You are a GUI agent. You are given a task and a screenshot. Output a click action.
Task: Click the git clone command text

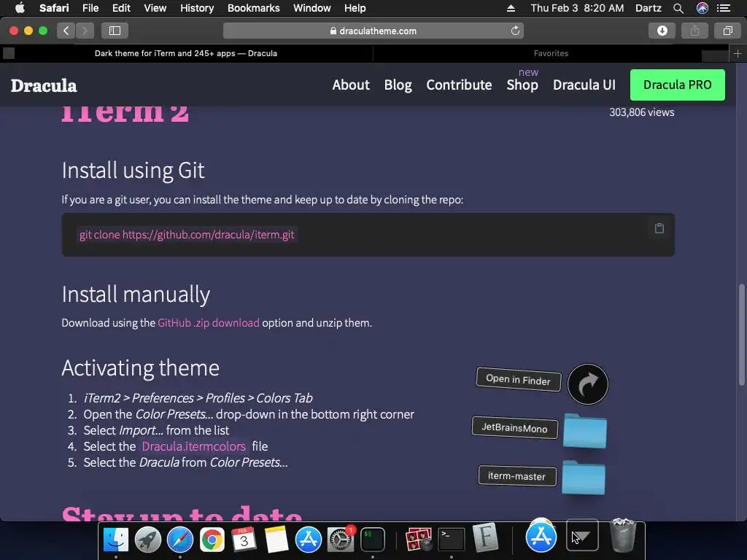coord(187,235)
